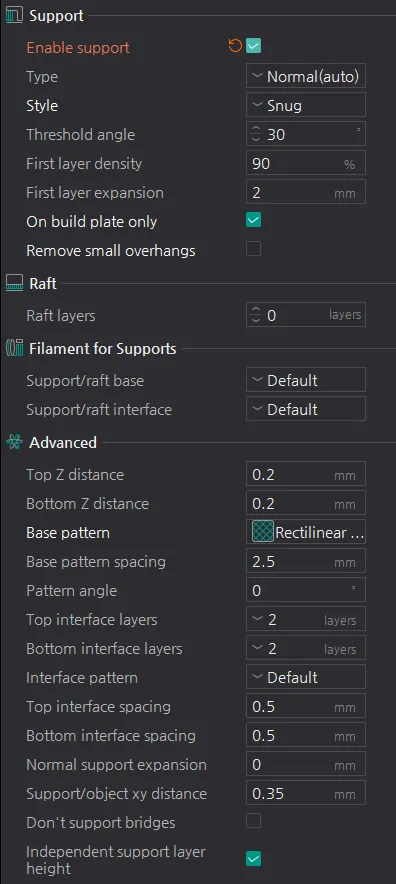
Task: Click the Filament for Supports heading
Action: coord(103,348)
